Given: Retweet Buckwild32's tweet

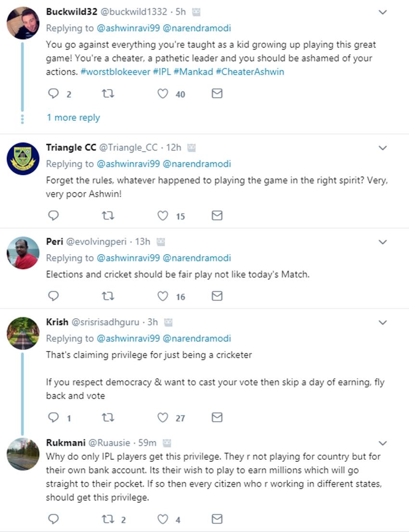Looking at the screenshot, I should coord(108,94).
